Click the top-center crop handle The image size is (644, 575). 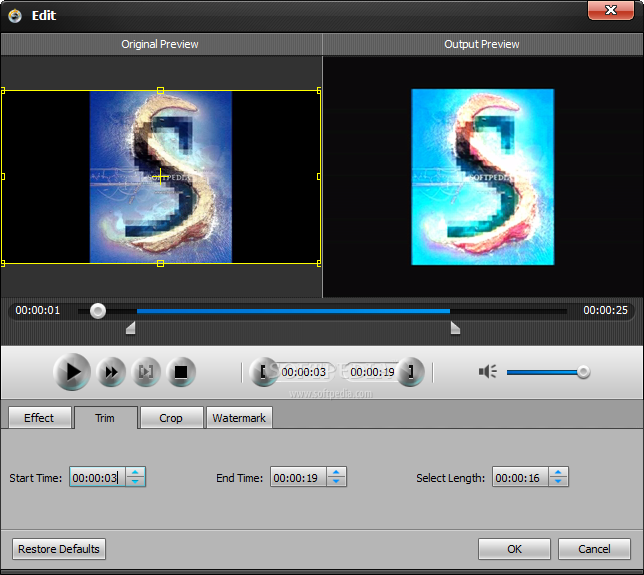(161, 90)
